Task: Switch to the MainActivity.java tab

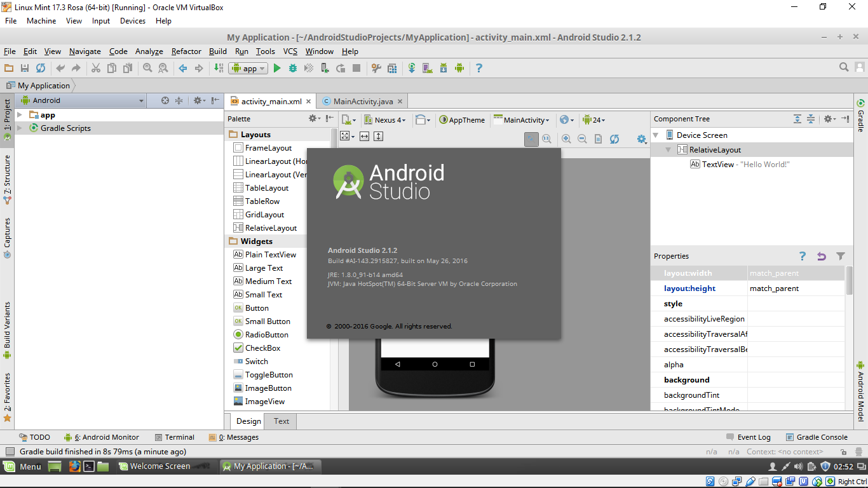Action: 362,101
